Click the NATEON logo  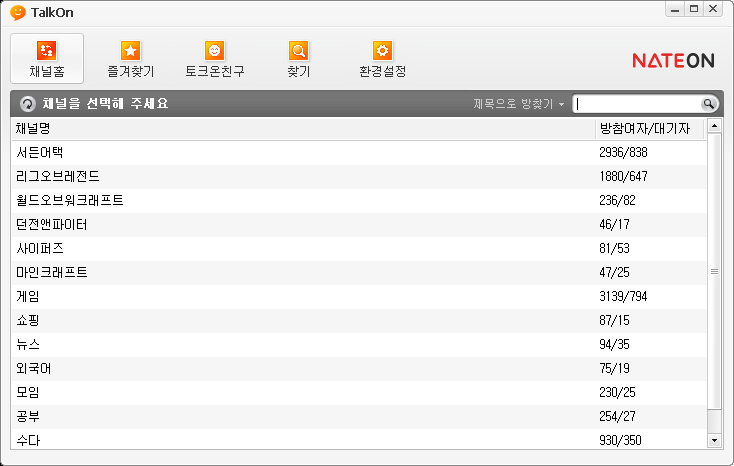pyautogui.click(x=673, y=60)
